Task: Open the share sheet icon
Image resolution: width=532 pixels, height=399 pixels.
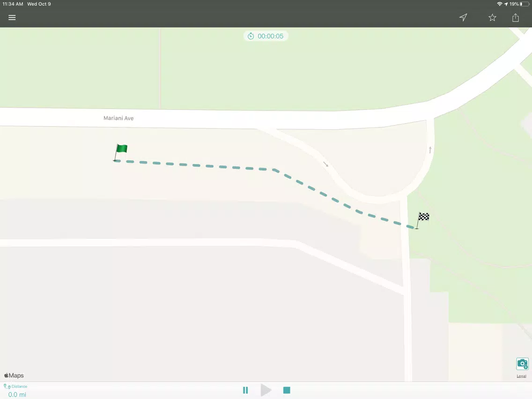Action: pyautogui.click(x=515, y=17)
